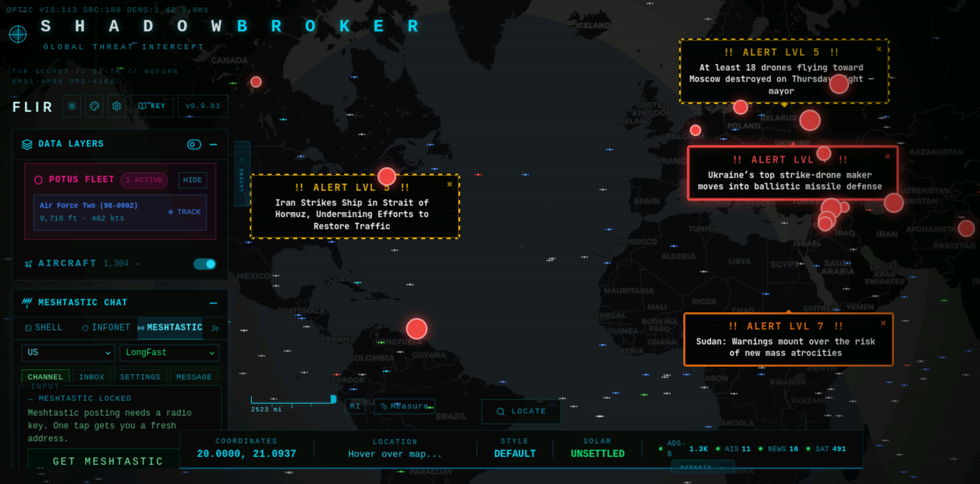Collapse the Meshtastic Chat panel

[x=214, y=303]
